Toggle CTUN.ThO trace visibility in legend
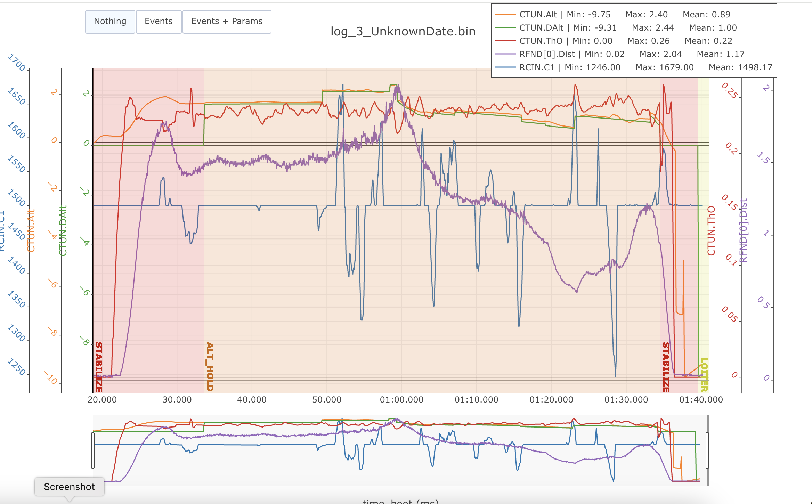This screenshot has height=504, width=812. pos(541,41)
